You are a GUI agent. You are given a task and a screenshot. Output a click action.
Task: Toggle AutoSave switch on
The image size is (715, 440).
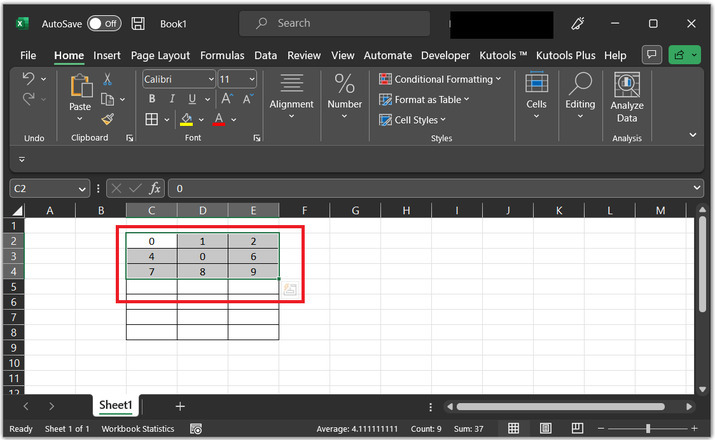click(x=104, y=24)
